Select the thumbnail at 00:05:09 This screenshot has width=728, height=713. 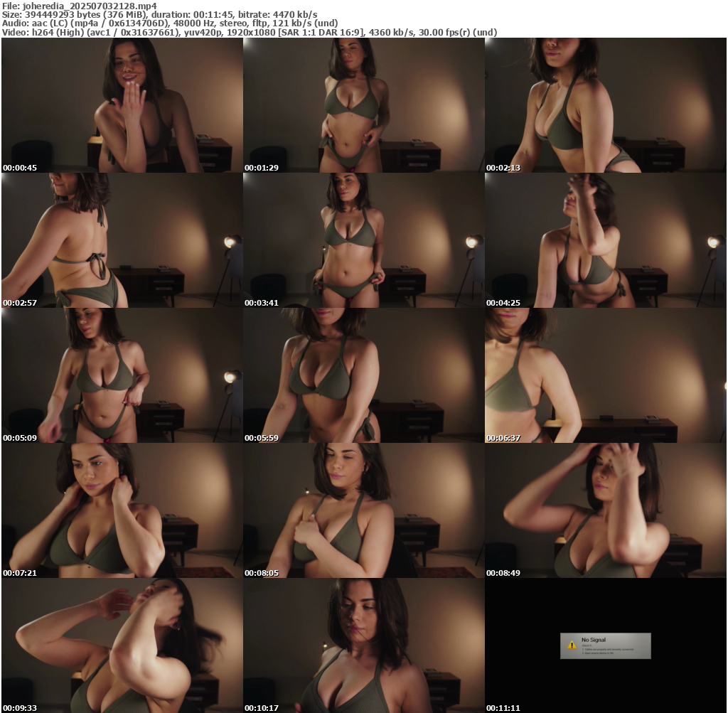click(x=122, y=375)
